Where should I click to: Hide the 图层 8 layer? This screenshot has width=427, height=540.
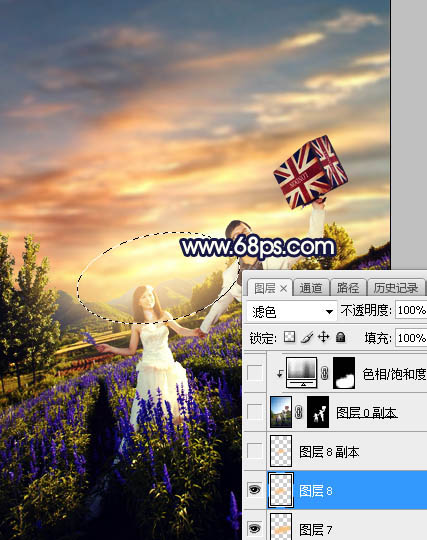click(x=254, y=489)
